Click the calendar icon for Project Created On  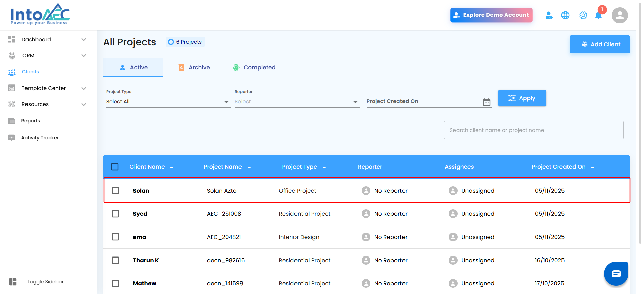[x=487, y=102]
